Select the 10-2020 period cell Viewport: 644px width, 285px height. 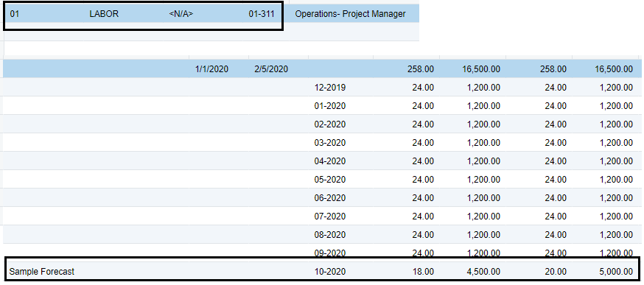[330, 272]
